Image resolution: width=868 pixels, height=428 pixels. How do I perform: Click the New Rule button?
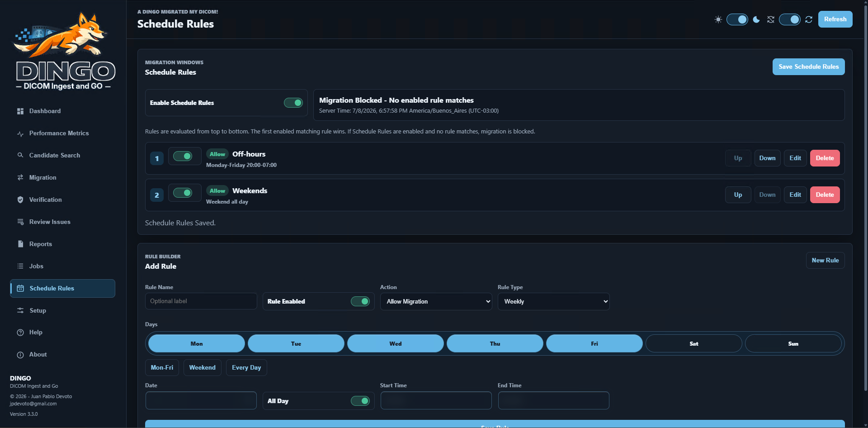click(825, 260)
